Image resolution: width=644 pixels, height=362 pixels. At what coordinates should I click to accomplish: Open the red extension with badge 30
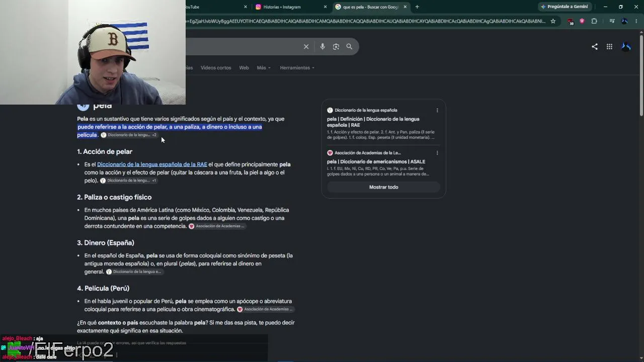tap(570, 21)
